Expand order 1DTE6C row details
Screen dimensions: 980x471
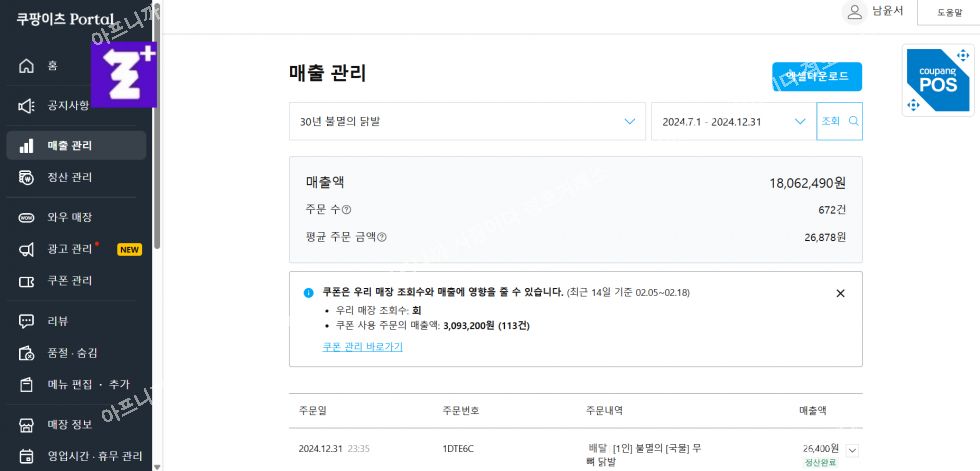[x=851, y=450]
